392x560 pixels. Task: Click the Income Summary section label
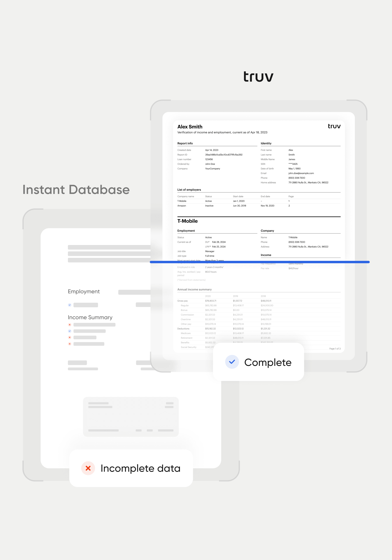click(90, 317)
